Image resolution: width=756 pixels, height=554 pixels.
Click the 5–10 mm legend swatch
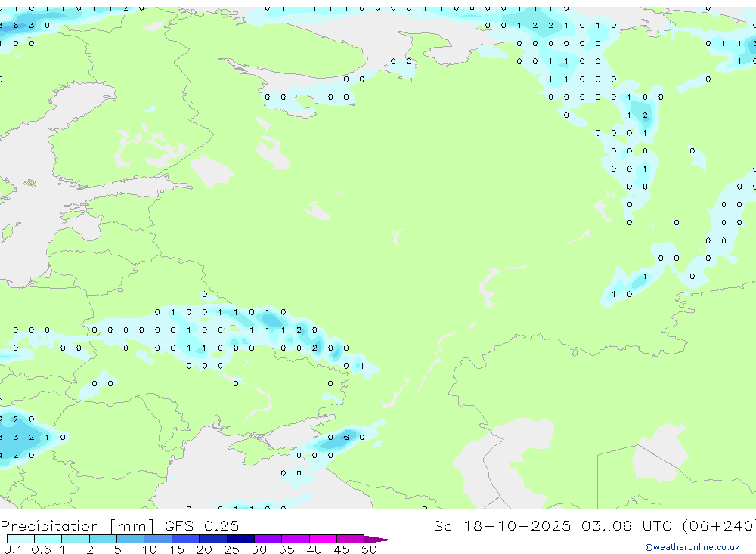(x=131, y=539)
